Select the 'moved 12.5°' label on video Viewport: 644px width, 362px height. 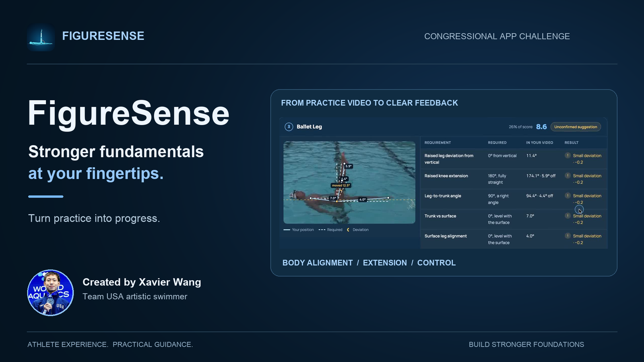pos(341,185)
